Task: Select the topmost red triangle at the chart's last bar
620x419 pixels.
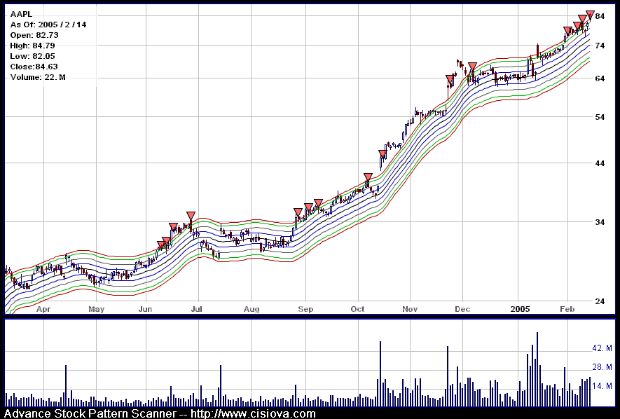Action: (x=590, y=14)
